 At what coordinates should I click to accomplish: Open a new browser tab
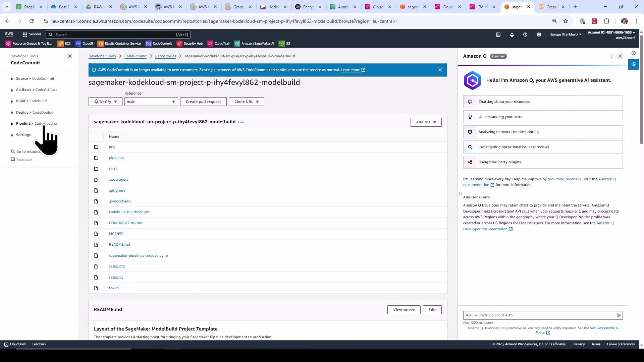pyautogui.click(x=575, y=7)
